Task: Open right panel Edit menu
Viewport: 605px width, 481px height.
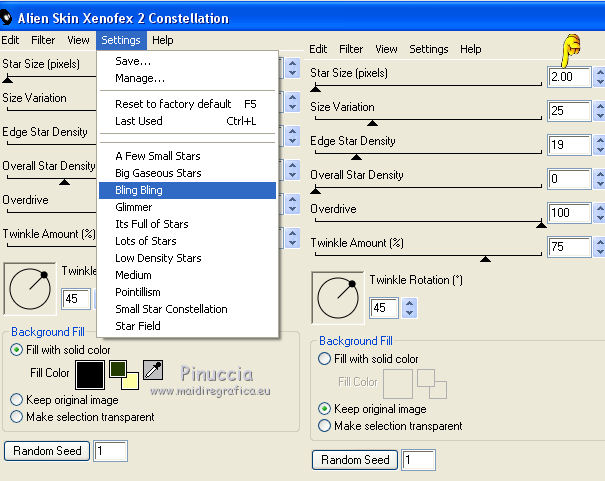Action: 318,49
